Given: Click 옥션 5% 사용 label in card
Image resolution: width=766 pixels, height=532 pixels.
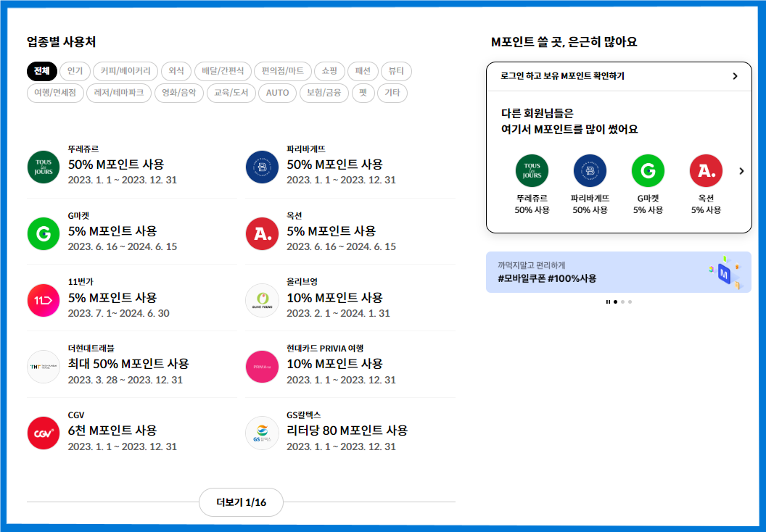Looking at the screenshot, I should pos(706,204).
